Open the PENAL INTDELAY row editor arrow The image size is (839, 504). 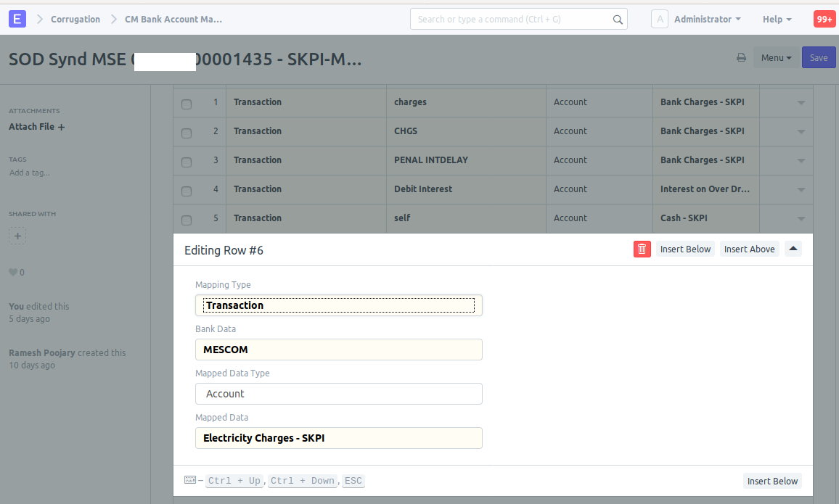coord(801,160)
